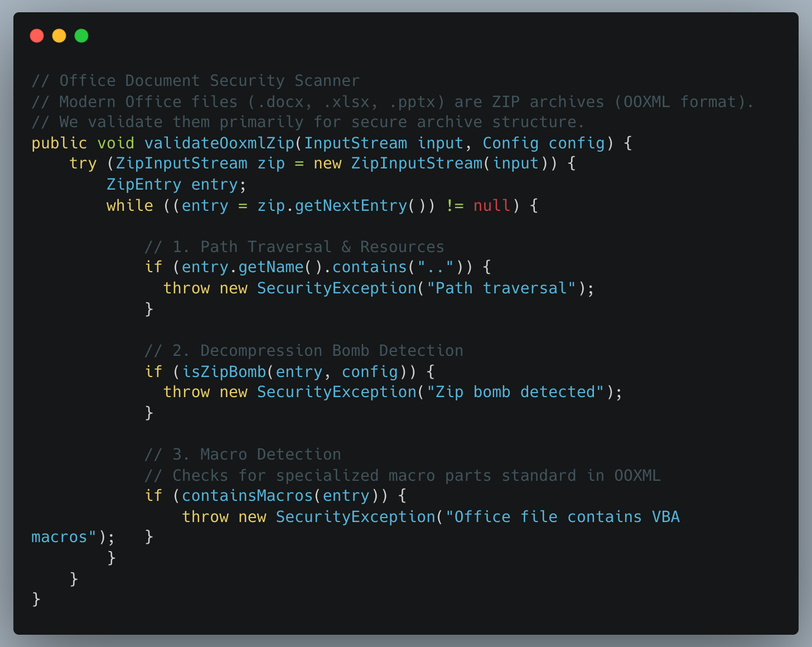Click the red close window dot

point(37,36)
